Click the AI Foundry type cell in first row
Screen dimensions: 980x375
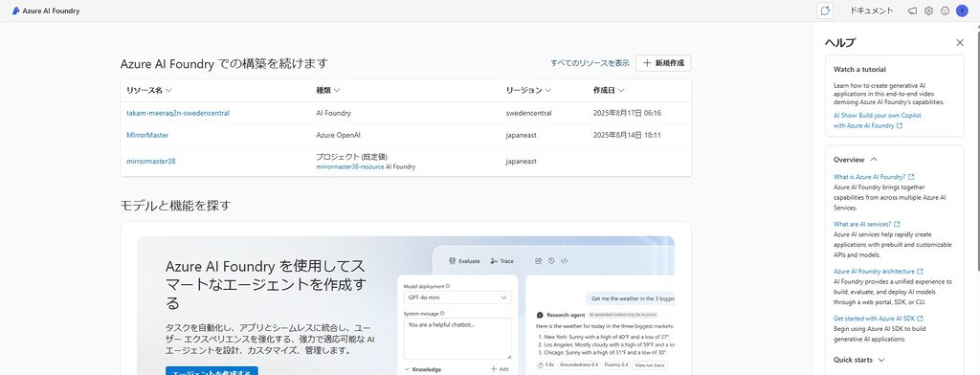[333, 113]
